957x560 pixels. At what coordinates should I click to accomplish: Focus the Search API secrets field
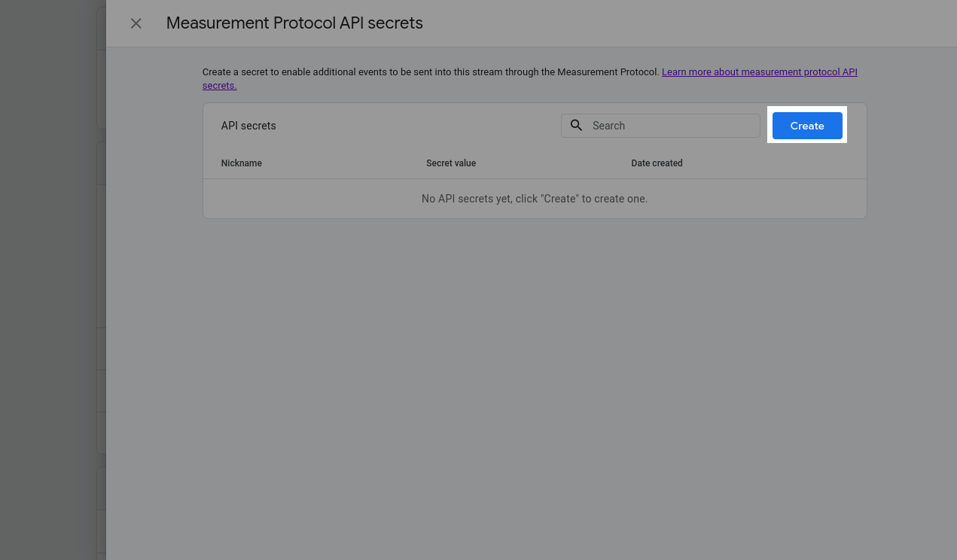670,126
